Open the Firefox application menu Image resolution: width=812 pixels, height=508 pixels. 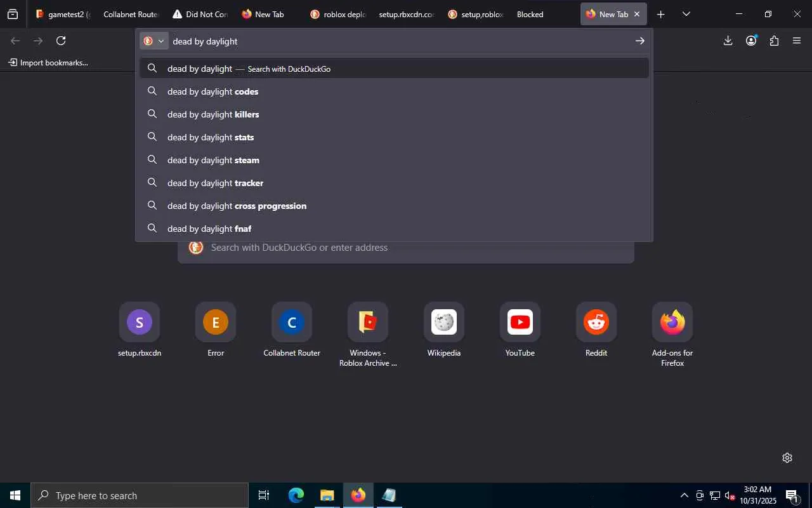coord(797,41)
